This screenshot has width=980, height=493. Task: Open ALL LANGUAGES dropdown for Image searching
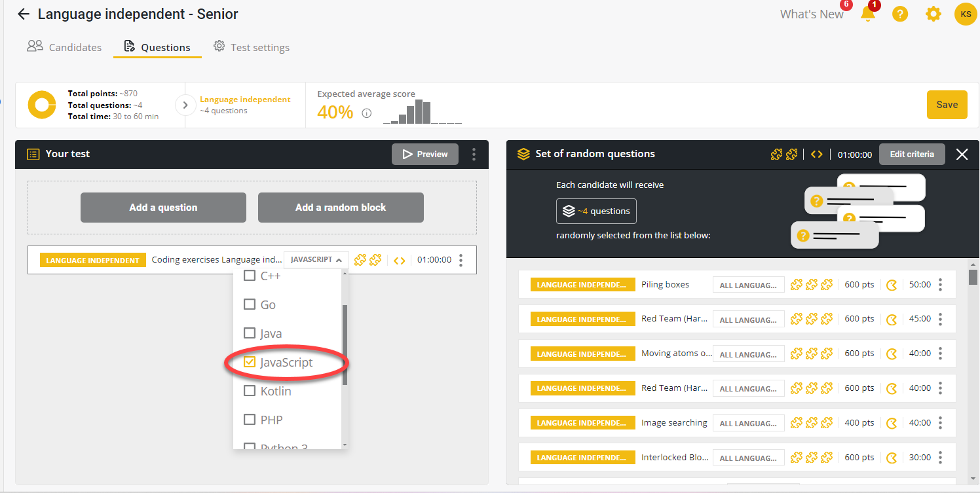tap(748, 423)
